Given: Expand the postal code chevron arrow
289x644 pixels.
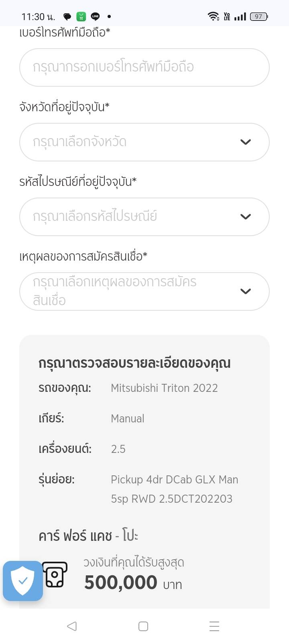Looking at the screenshot, I should click(245, 217).
